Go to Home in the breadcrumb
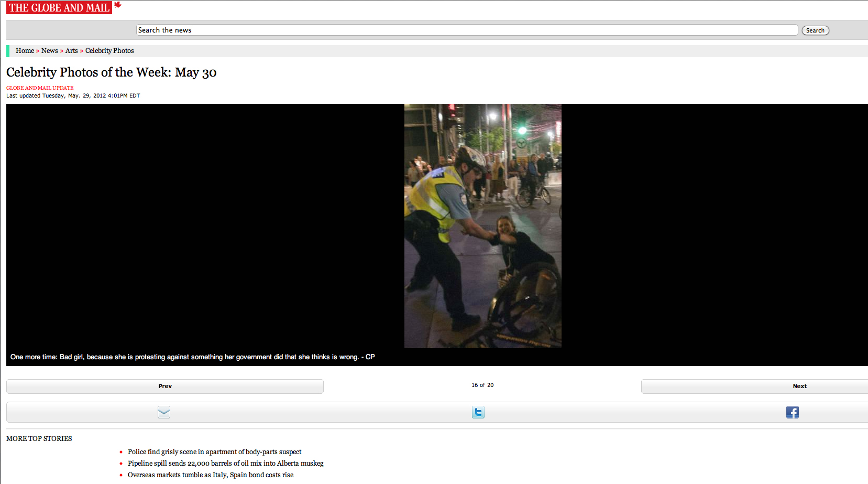 click(25, 51)
